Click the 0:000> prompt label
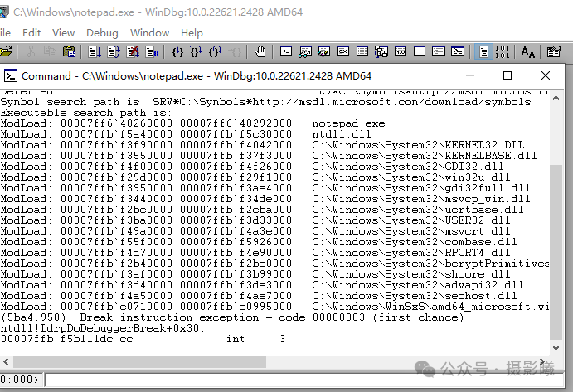The image size is (573, 392). point(20,380)
